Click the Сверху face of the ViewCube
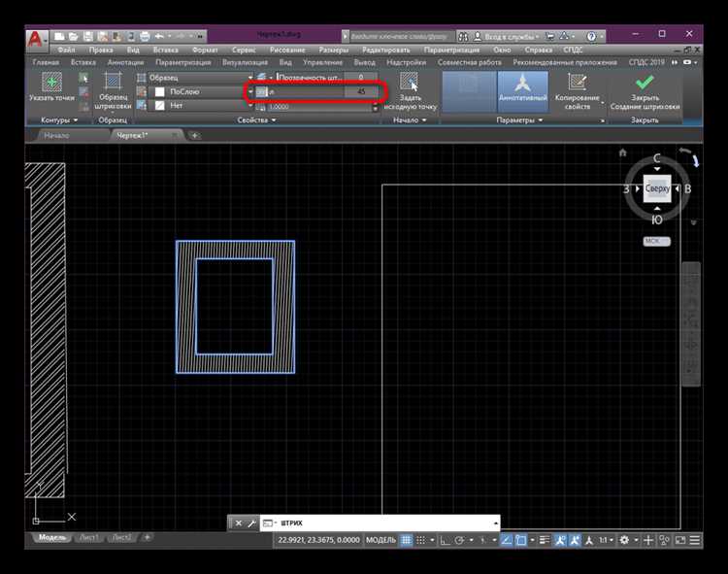Image resolution: width=728 pixels, height=574 pixels. click(x=657, y=188)
